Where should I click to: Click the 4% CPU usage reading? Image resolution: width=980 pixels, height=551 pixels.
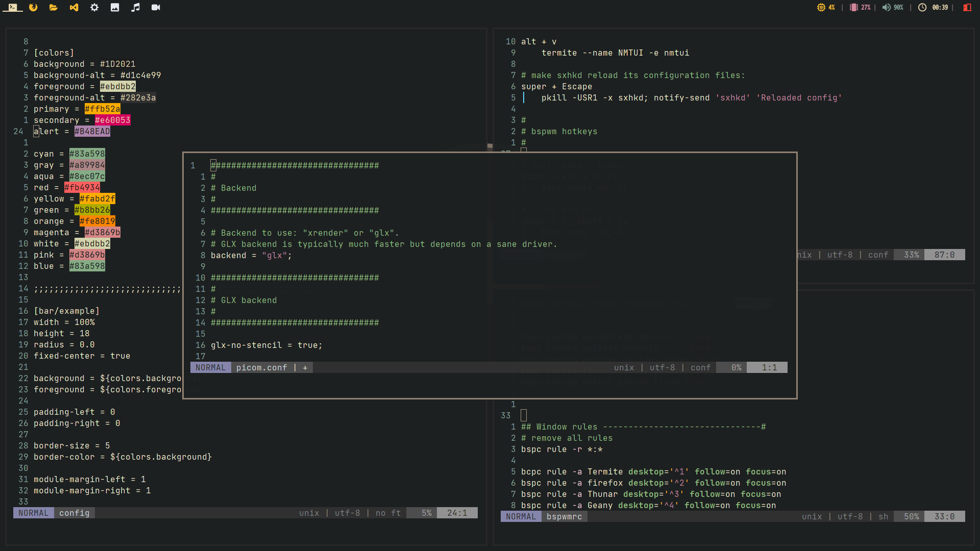[832, 8]
